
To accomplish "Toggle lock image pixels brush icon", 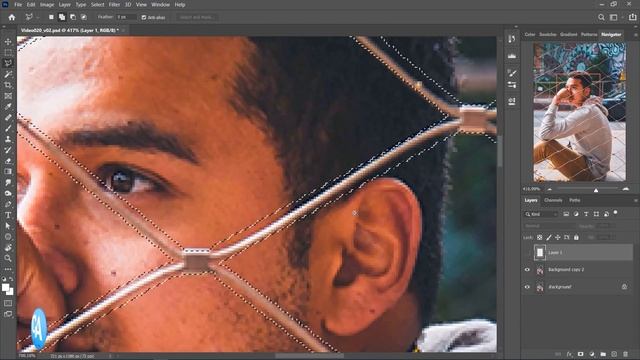I will pos(549,237).
